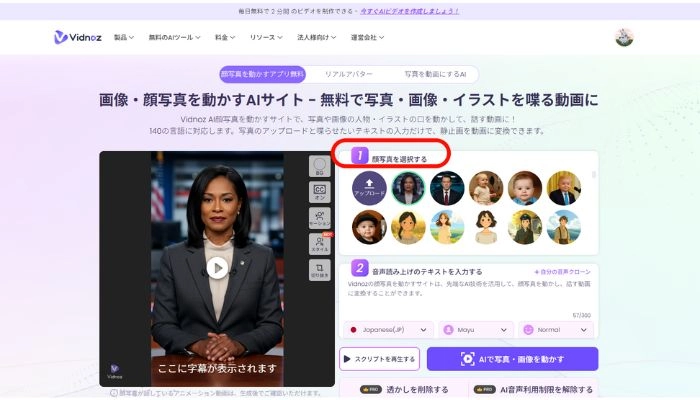The width and height of the screenshot is (700, 400).
Task: Select the baby face close-up avatar
Action: 525,188
